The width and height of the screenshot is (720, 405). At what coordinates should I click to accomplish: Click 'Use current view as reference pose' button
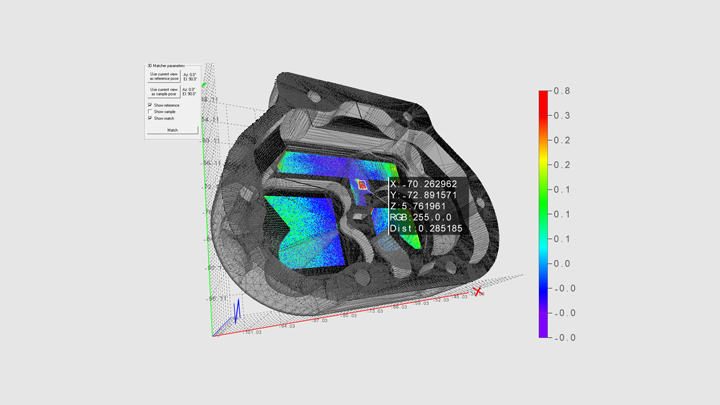(166, 76)
